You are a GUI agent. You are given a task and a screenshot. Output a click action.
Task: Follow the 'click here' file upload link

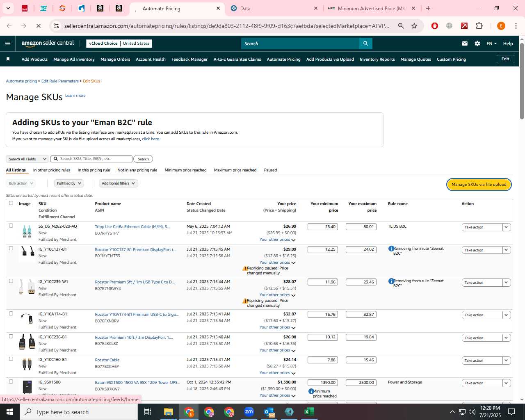(151, 139)
